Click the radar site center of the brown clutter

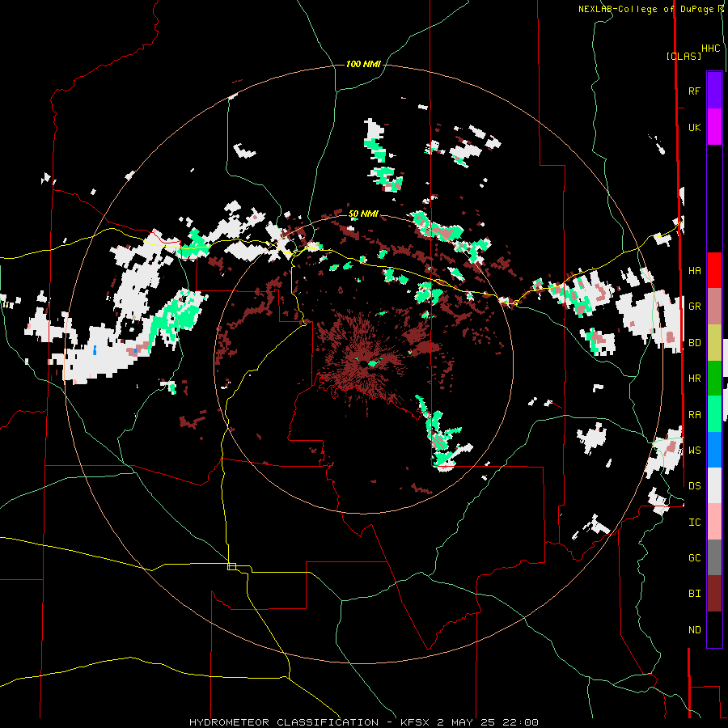tap(363, 363)
